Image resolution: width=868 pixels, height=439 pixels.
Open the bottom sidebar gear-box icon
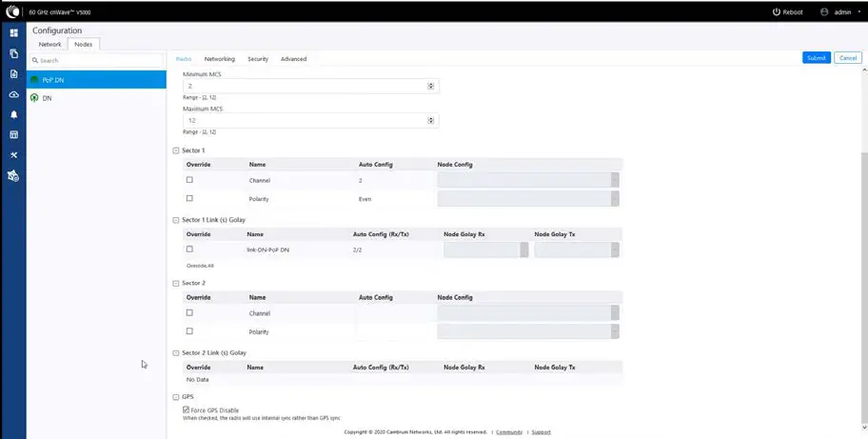pyautogui.click(x=13, y=176)
